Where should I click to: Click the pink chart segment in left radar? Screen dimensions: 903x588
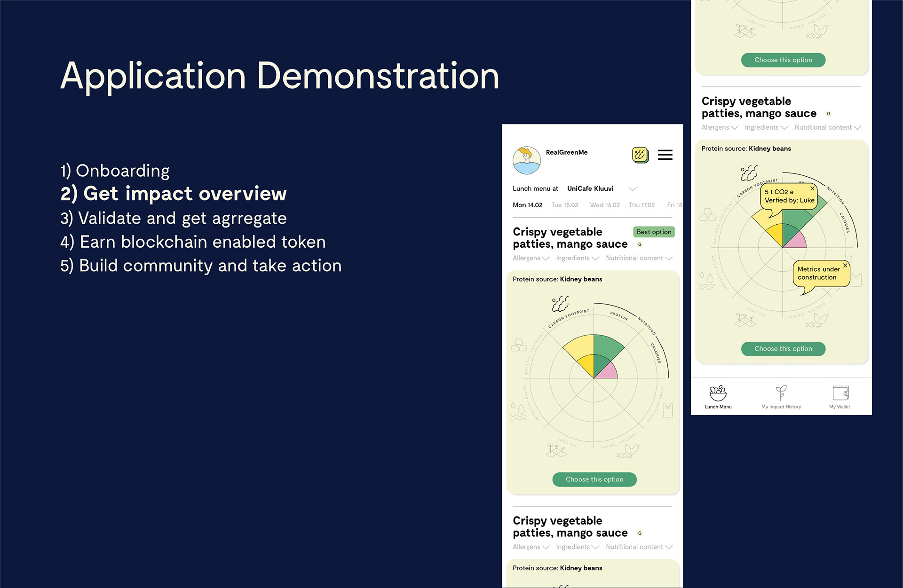tap(608, 372)
